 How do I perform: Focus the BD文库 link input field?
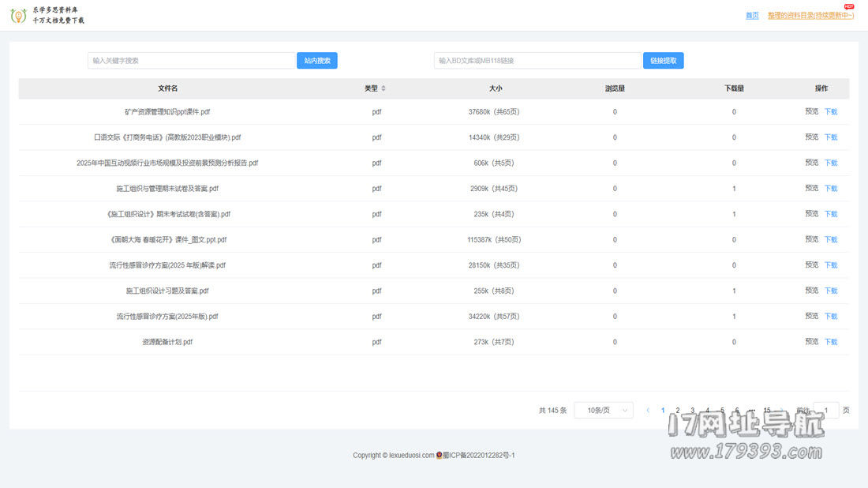pos(537,61)
